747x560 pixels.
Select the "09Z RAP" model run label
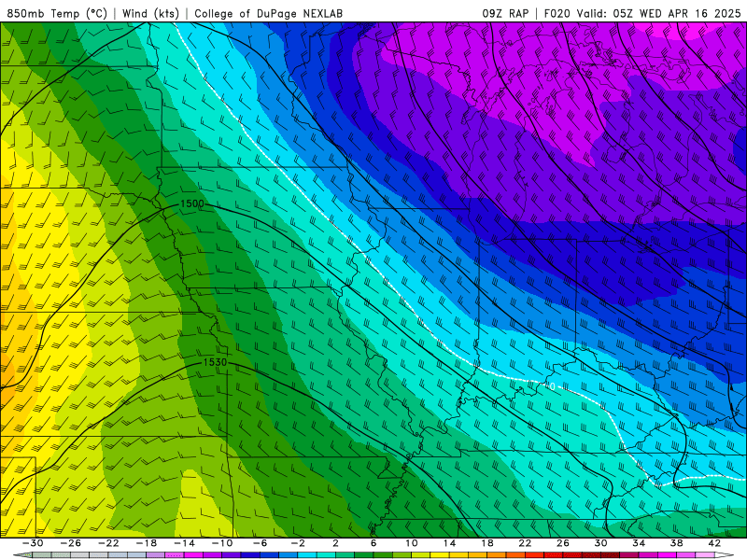coord(505,13)
